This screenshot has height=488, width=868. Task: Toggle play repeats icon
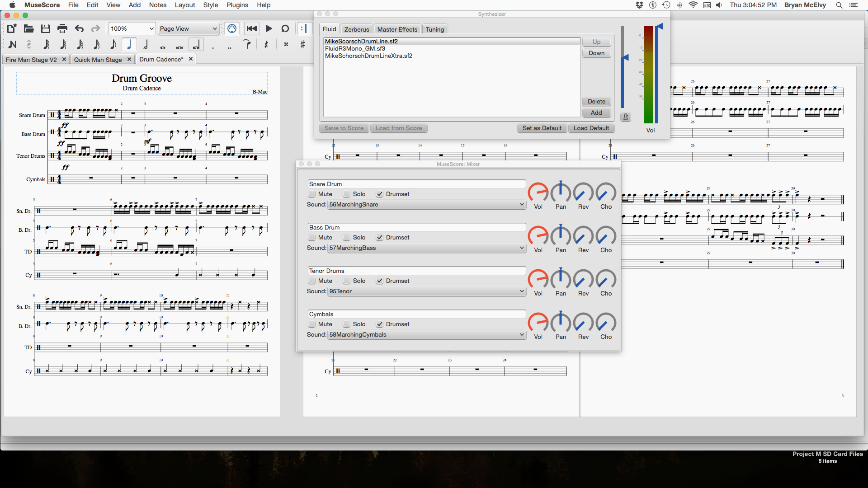304,29
